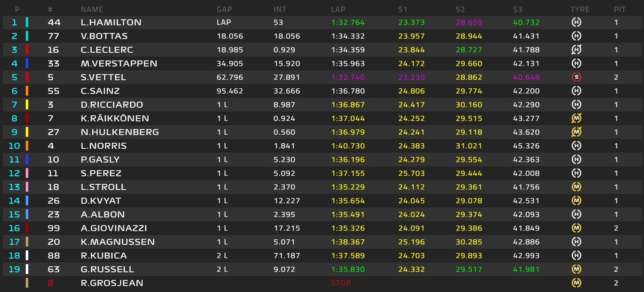Click the red STOP status for Grosjean
Image resolution: width=644 pixels, height=292 pixels.
[341, 283]
